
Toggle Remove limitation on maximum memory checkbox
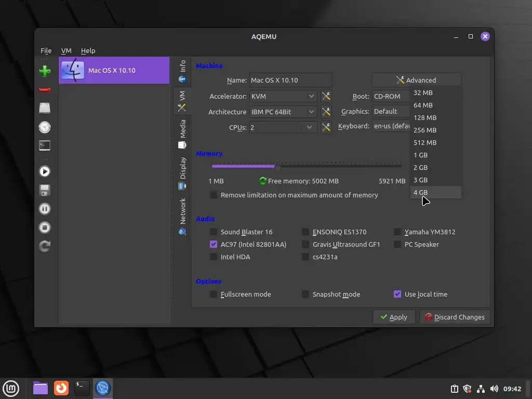[x=214, y=195]
